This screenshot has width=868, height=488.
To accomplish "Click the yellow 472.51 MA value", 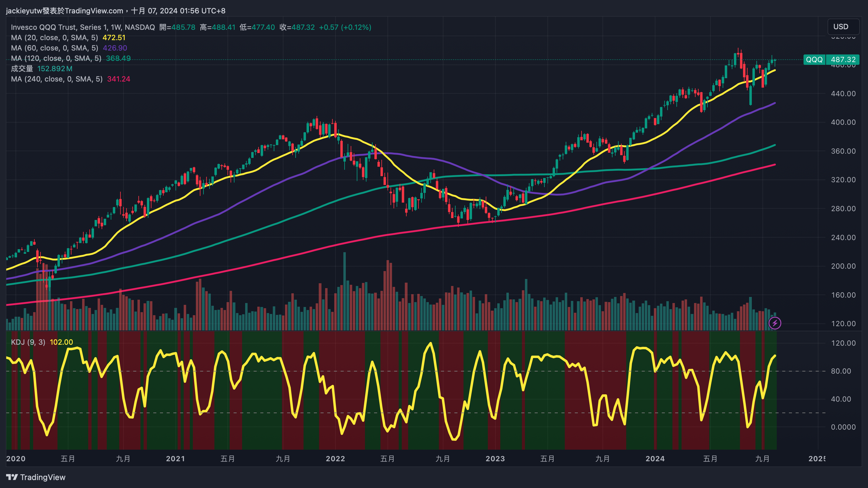I will [x=114, y=38].
